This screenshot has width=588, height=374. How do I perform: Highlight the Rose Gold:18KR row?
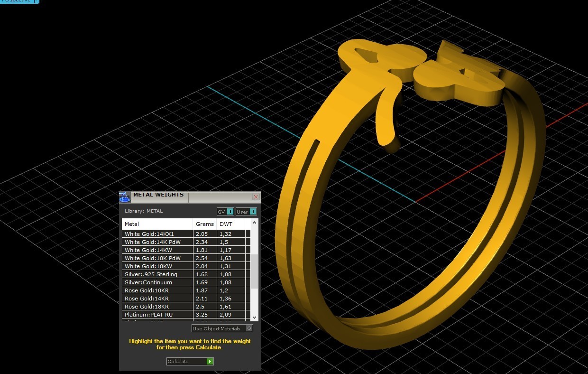pos(156,307)
